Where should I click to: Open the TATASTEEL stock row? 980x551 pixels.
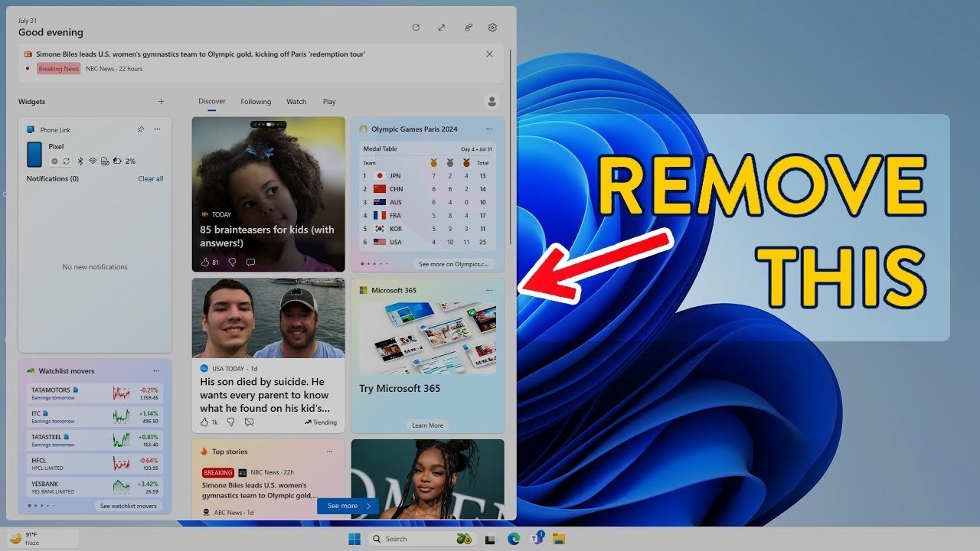click(94, 440)
